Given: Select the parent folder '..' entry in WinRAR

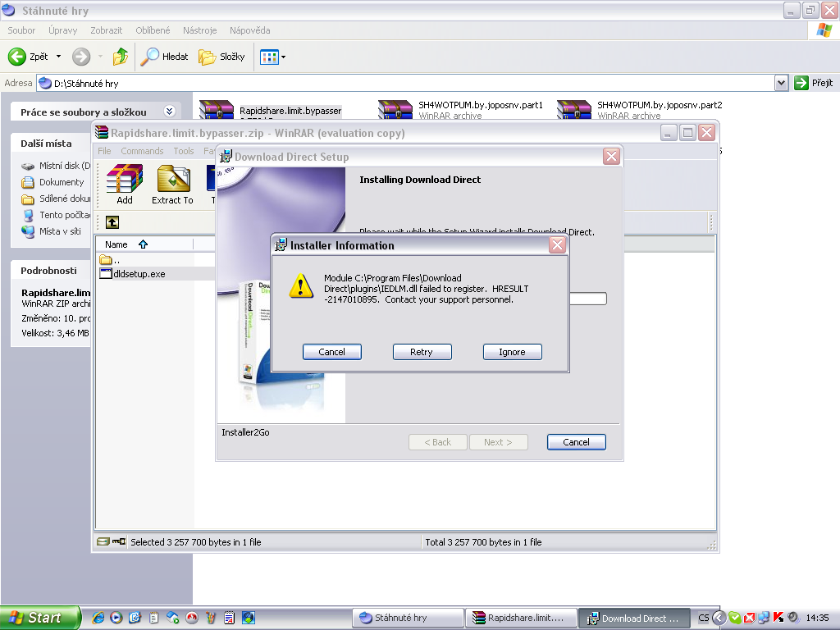Looking at the screenshot, I should (x=110, y=260).
